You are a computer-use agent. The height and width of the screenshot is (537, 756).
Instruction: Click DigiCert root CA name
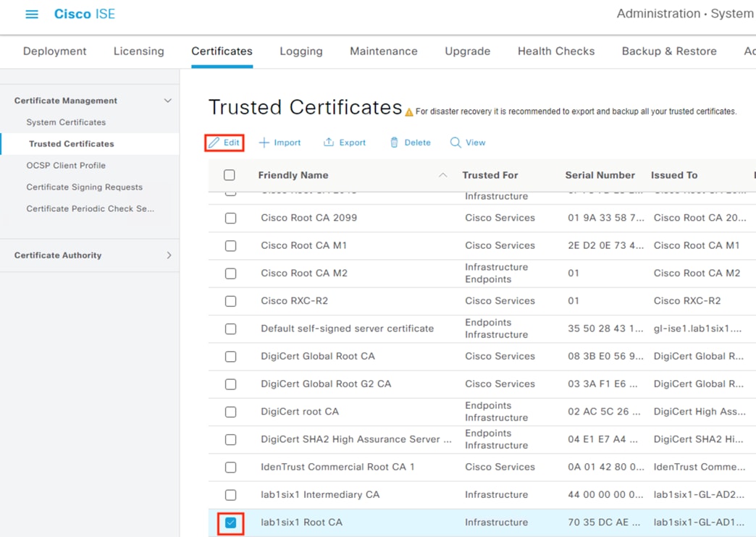click(300, 412)
